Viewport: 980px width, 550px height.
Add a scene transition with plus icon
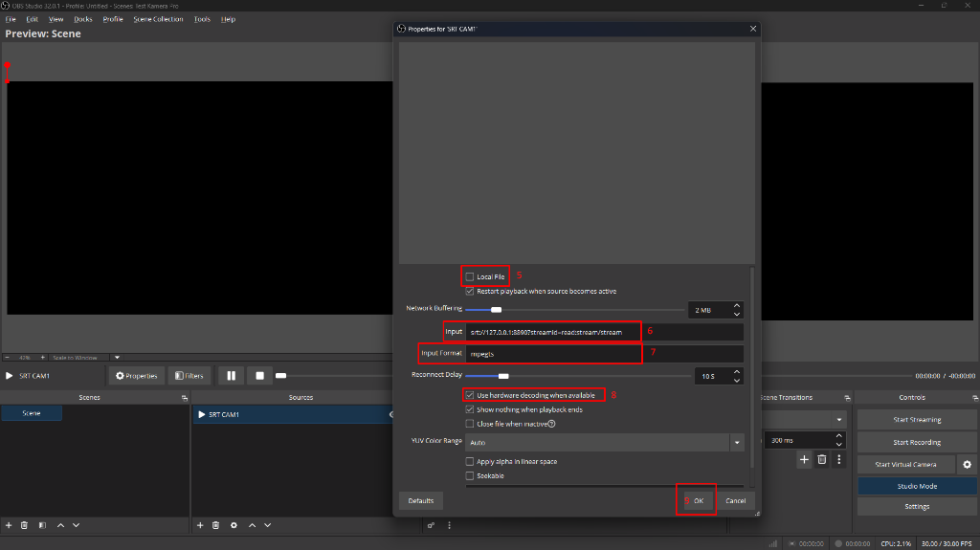804,460
